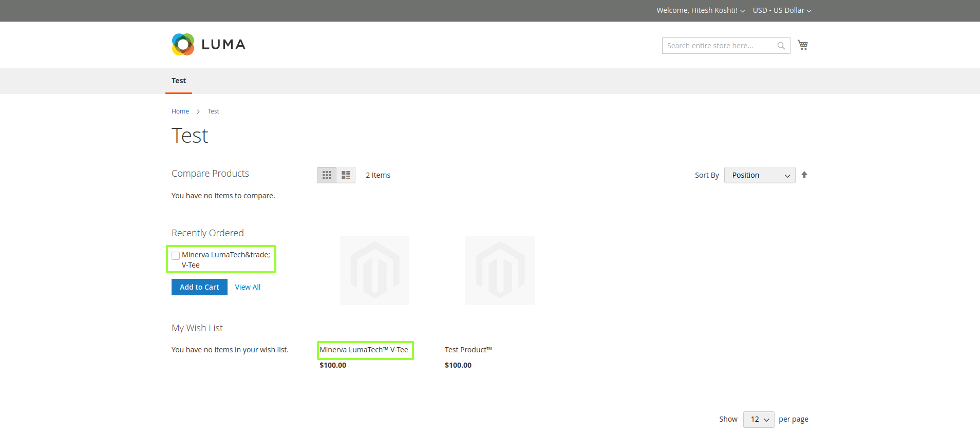
Task: Click the Test Product $100.00 price
Action: tap(458, 365)
